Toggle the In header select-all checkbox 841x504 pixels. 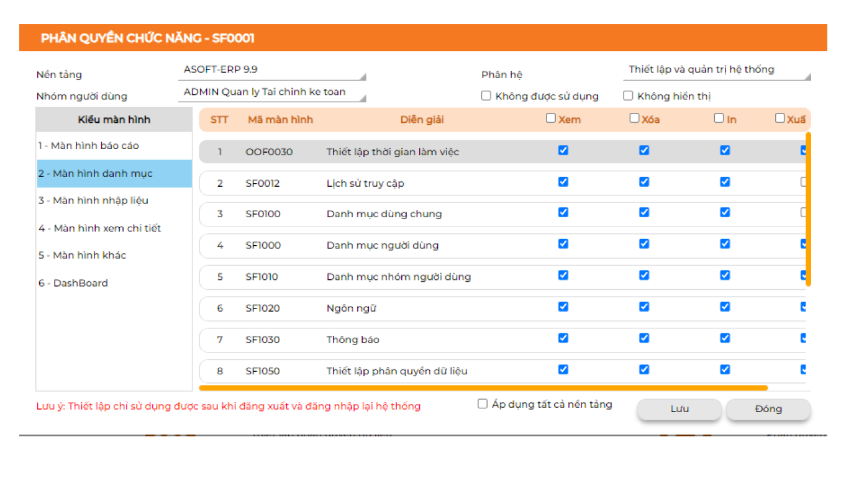click(719, 118)
